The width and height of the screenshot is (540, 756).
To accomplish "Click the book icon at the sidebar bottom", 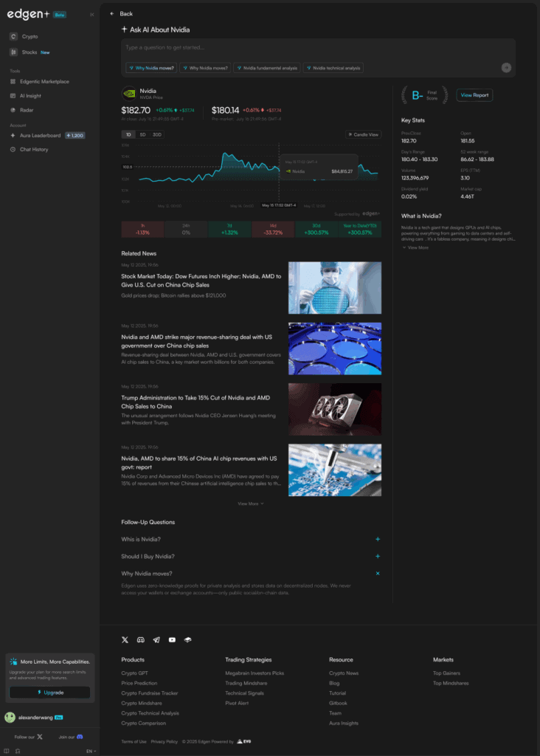I will pos(6,751).
